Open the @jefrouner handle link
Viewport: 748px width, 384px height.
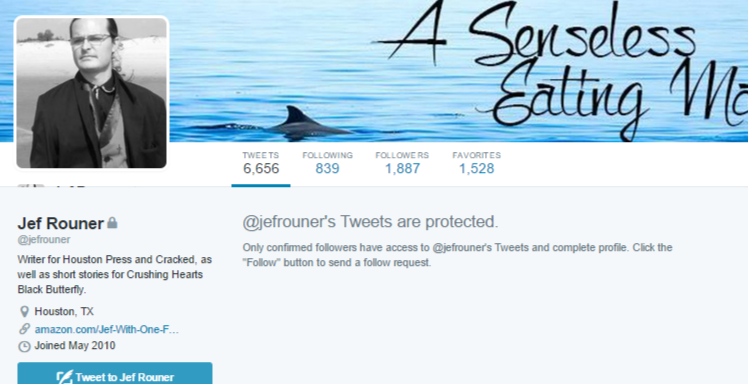[44, 239]
